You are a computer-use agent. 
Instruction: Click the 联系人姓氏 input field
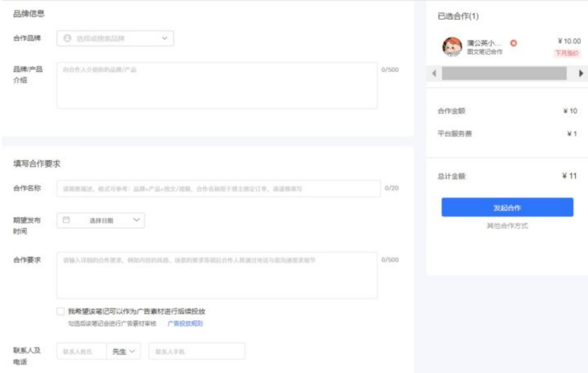tap(82, 351)
